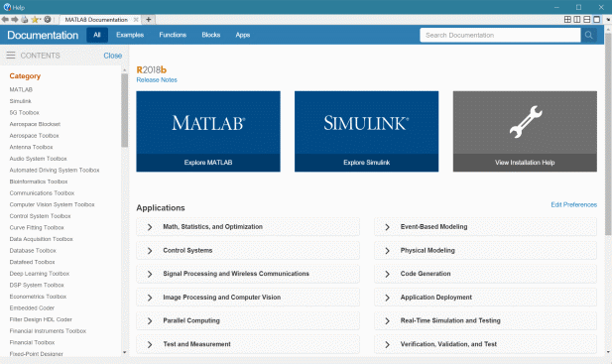
Task: Click the sidebar scroll down arrow
Action: point(125,353)
